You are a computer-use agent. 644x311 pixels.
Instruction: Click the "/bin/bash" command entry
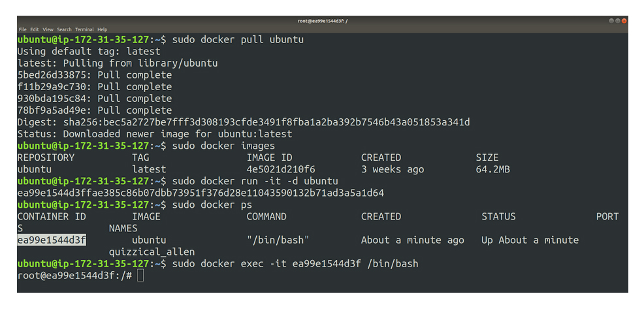tap(278, 240)
